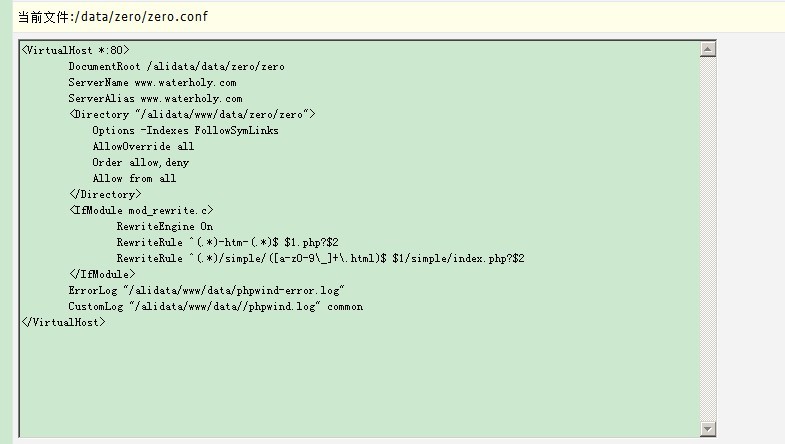This screenshot has height=444, width=785.
Task: Click the Order allow,deny line
Action: click(140, 162)
